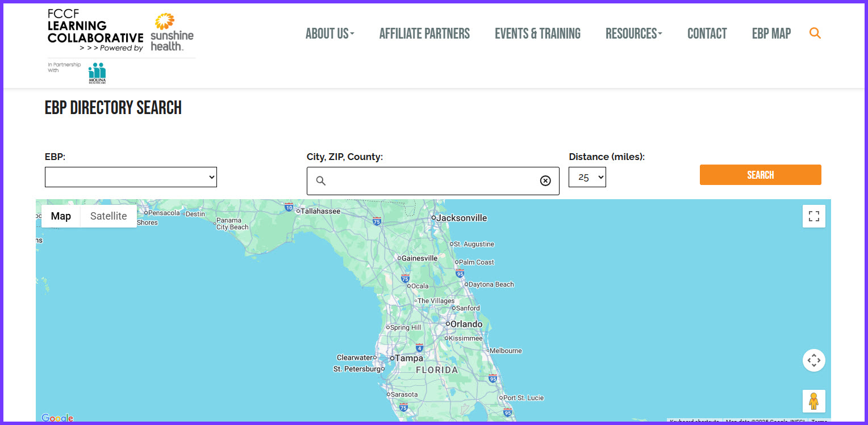Clear the City, ZIP, County field
This screenshot has width=868, height=425.
(545, 181)
